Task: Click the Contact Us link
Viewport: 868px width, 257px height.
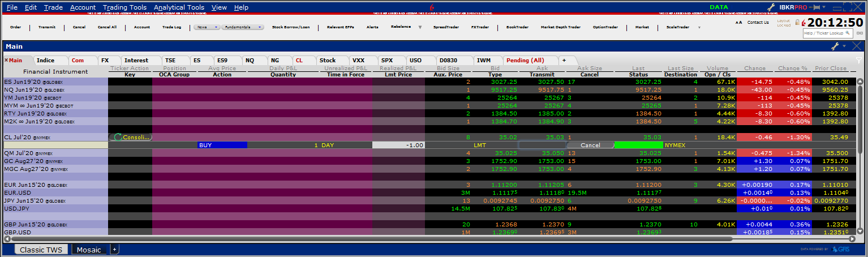Action: [x=758, y=23]
